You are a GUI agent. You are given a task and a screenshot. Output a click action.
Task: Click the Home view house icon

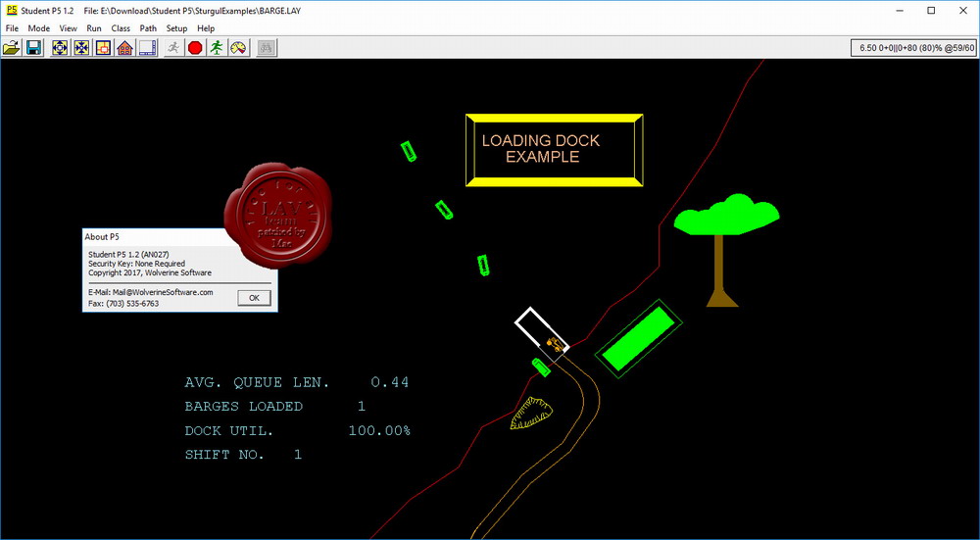(125, 47)
